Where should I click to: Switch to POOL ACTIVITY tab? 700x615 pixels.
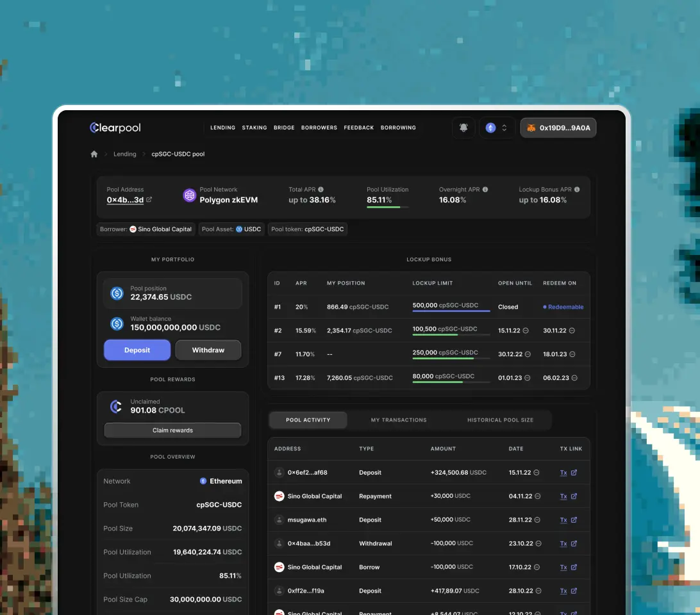pos(308,420)
